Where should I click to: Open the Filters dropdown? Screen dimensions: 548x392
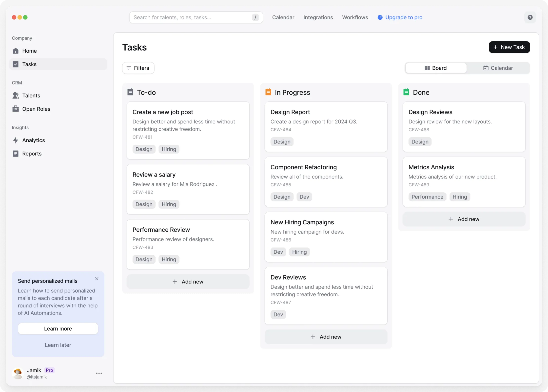coord(138,68)
